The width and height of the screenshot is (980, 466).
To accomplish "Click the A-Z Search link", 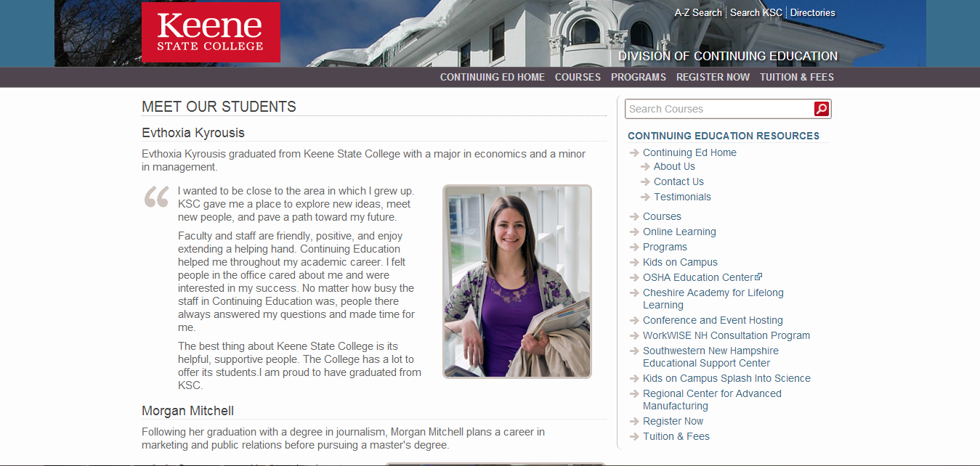I will (x=697, y=12).
